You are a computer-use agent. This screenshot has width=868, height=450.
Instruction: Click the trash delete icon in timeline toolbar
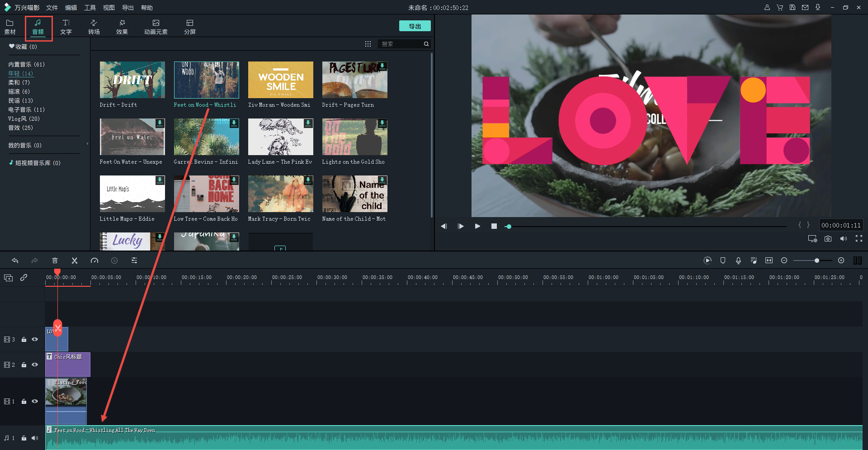(55, 261)
